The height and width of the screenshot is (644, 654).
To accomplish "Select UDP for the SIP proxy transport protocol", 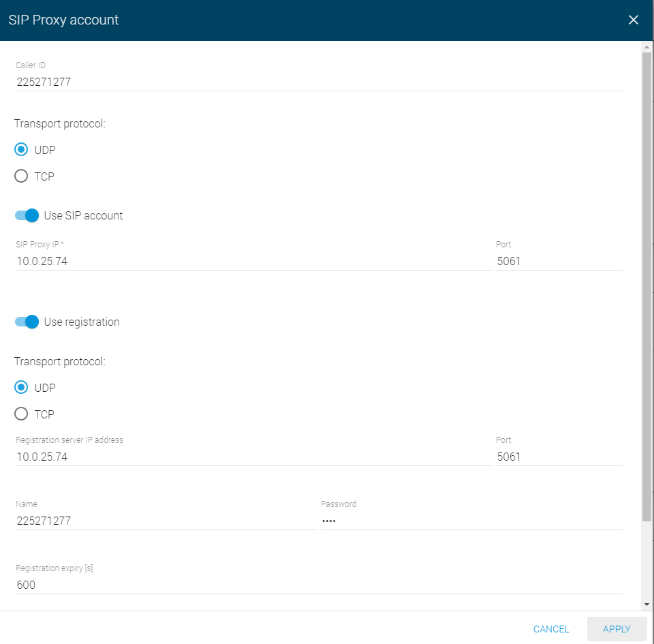I will pyautogui.click(x=21, y=149).
